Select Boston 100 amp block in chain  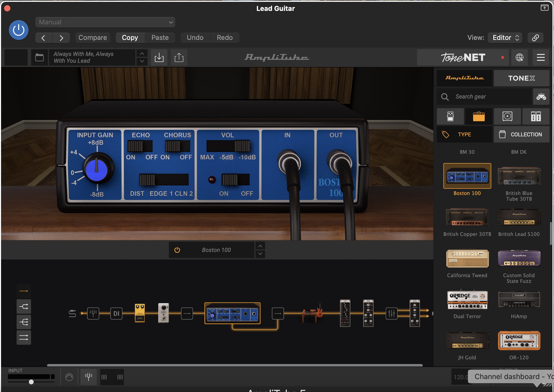(x=232, y=313)
